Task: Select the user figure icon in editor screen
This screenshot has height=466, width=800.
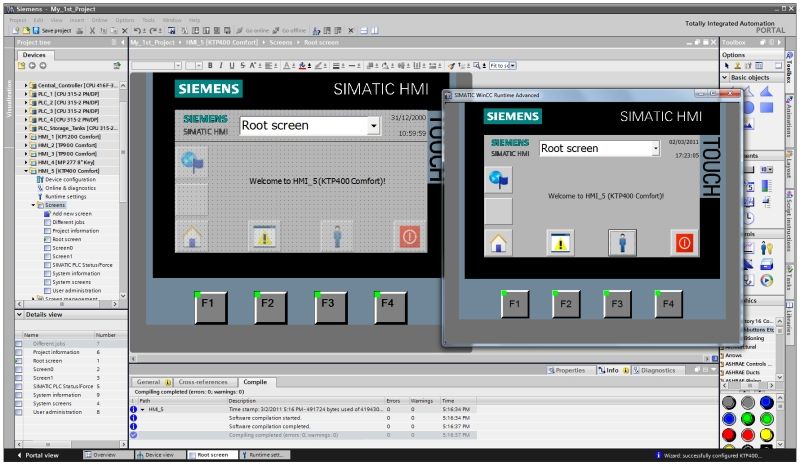Action: [x=337, y=237]
